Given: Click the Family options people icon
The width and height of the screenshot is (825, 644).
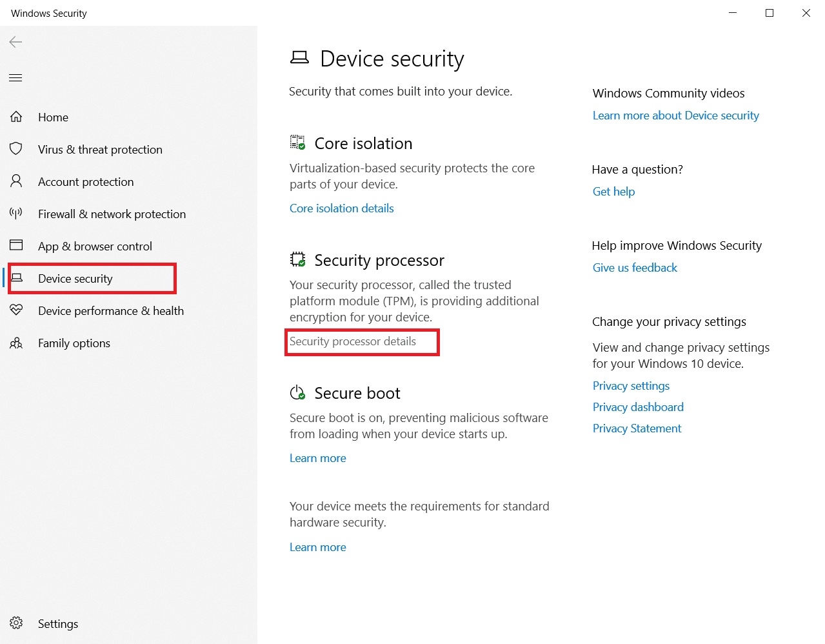Looking at the screenshot, I should coord(16,343).
